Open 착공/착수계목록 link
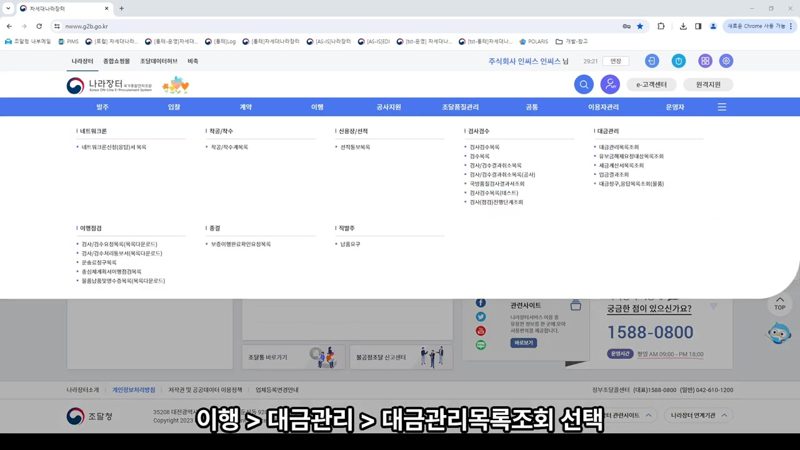This screenshot has height=450, width=800. click(x=230, y=147)
